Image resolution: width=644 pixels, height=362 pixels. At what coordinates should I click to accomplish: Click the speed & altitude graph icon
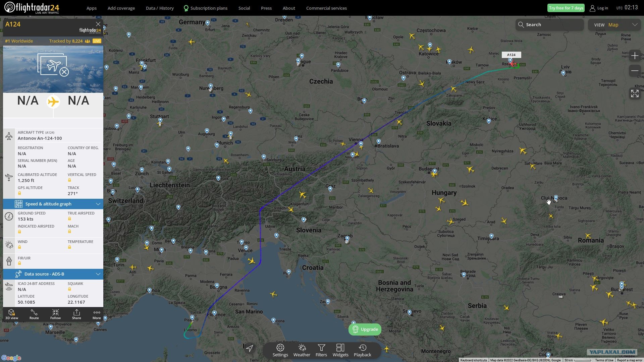[19, 204]
